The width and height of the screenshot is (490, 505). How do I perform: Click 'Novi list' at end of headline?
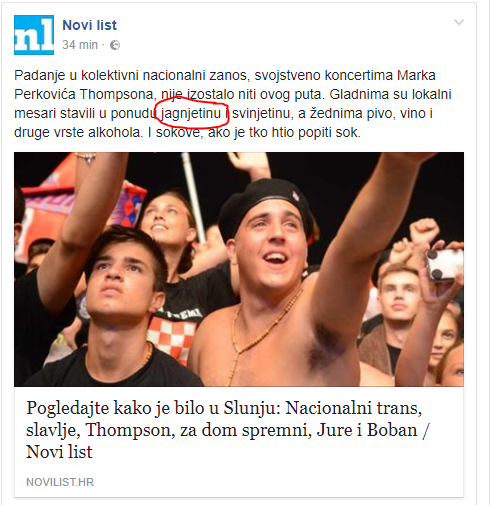click(59, 452)
